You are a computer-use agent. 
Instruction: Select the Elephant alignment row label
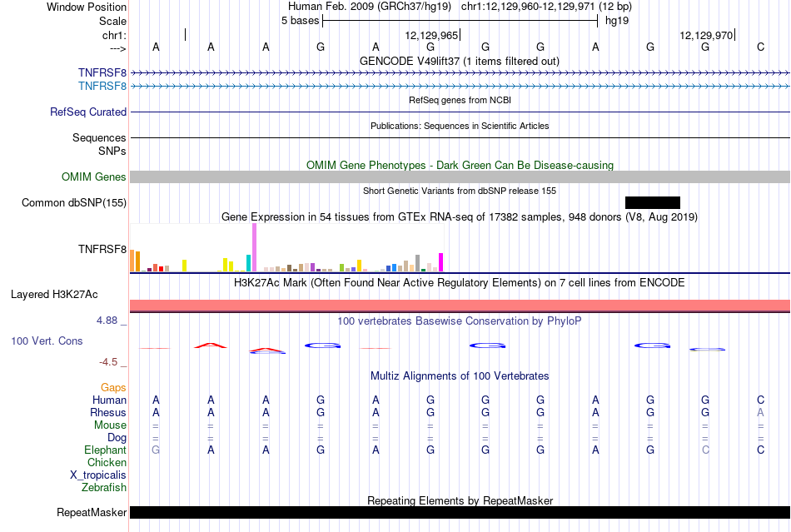105,450
